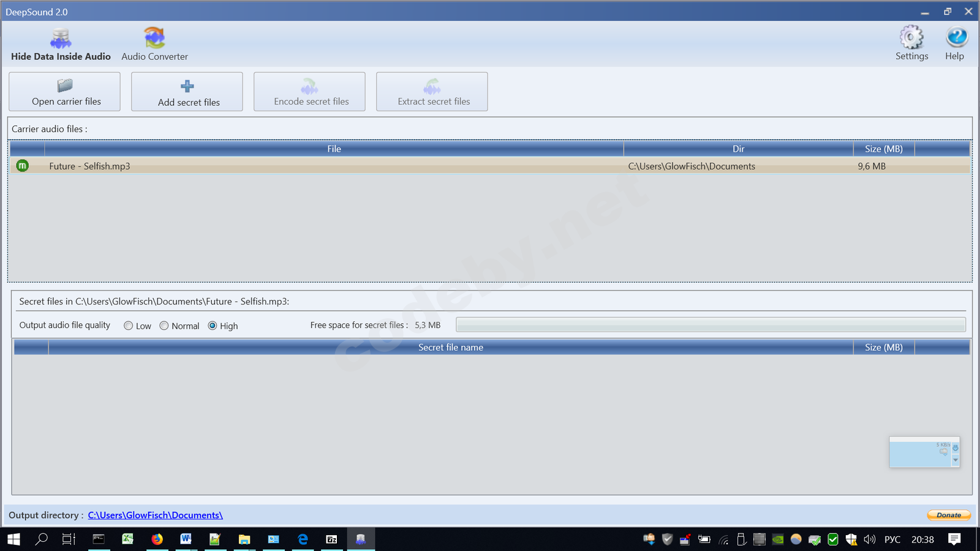Sort carrier files by Dir column
Viewport: 980px width, 551px height.
738,149
